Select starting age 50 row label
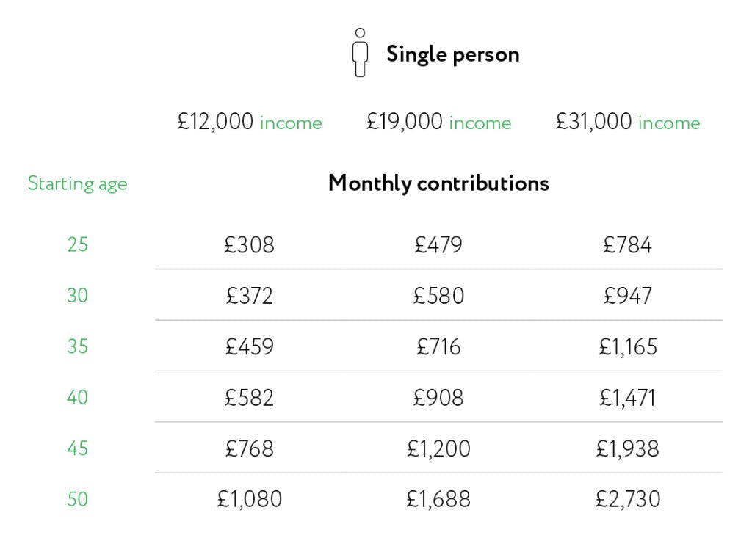Screen dimensions: 752x560 coord(77,499)
